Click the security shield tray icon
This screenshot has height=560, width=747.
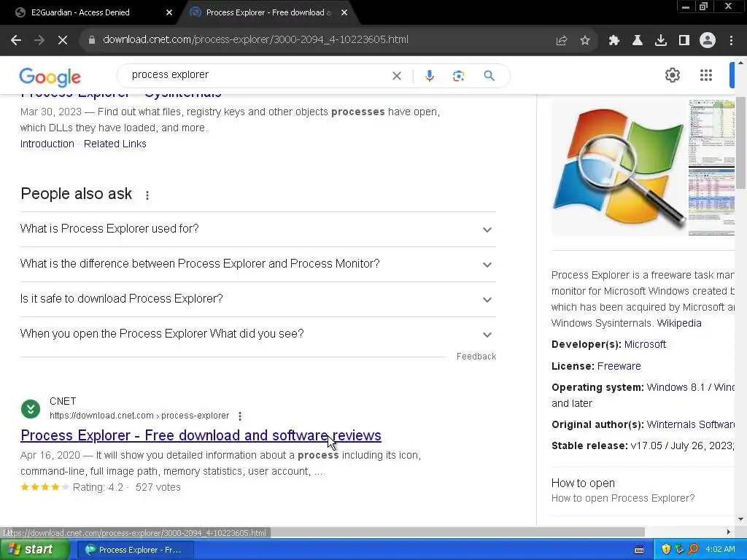point(666,550)
